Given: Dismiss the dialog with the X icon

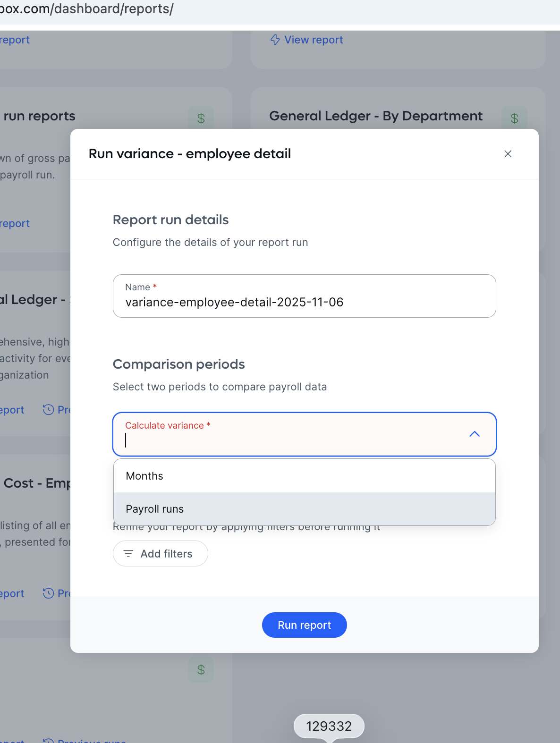Looking at the screenshot, I should tap(508, 153).
